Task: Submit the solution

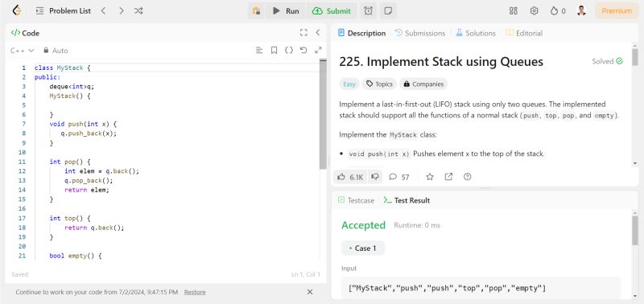Action: coord(332,11)
